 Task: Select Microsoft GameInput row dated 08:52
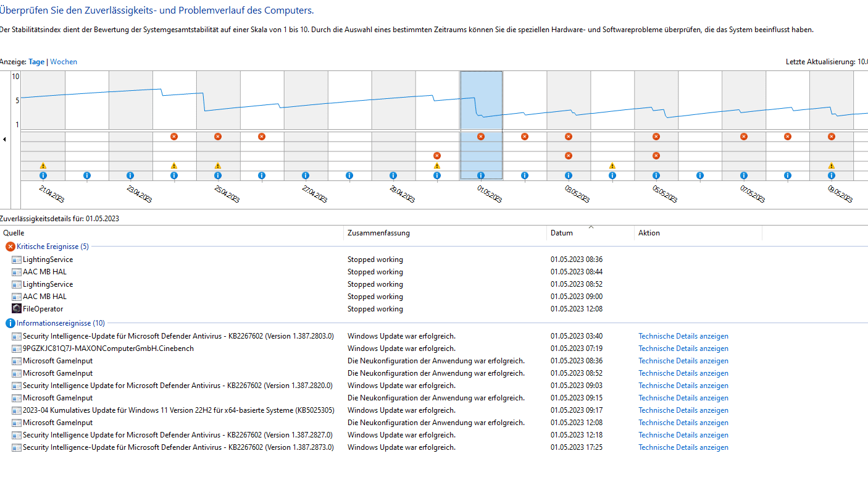(434, 373)
